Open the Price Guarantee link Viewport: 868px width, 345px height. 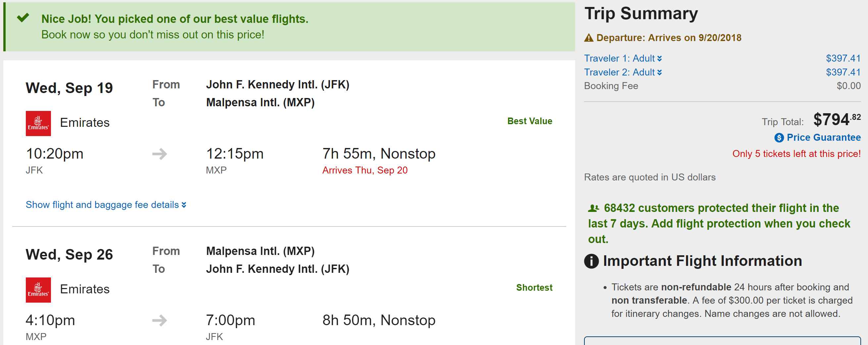pos(824,138)
